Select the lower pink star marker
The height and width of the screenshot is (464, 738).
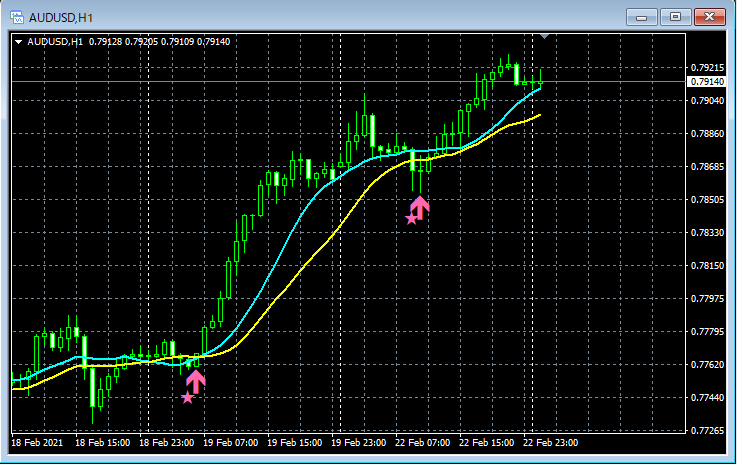click(187, 398)
